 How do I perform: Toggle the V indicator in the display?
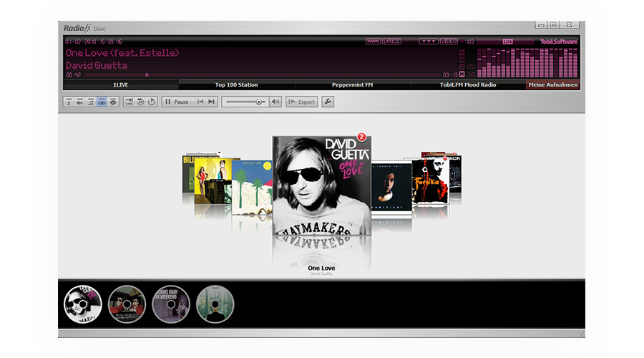pyautogui.click(x=462, y=67)
